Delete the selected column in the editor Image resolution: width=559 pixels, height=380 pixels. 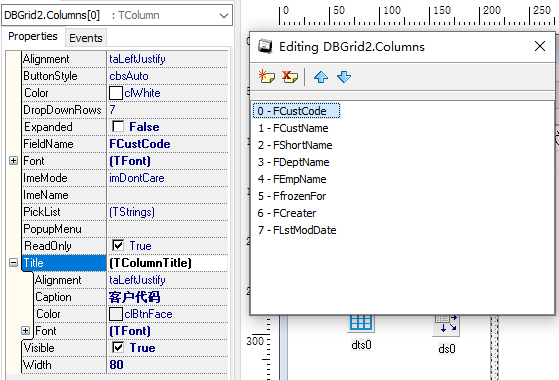tap(290, 77)
